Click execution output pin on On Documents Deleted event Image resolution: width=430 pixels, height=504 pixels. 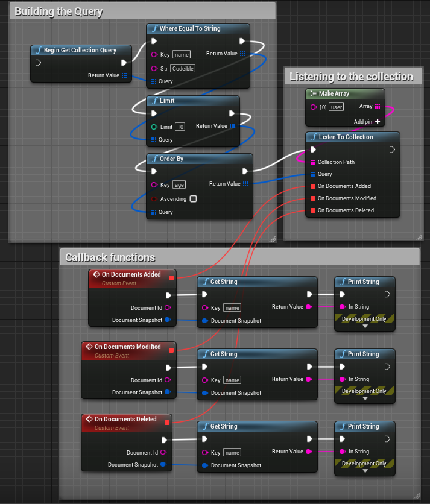tap(164, 439)
